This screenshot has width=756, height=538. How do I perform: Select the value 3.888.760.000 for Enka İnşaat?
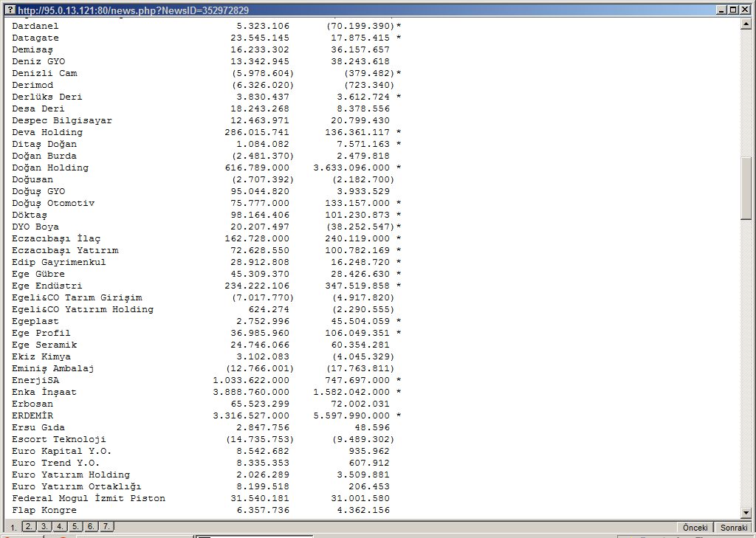point(251,392)
